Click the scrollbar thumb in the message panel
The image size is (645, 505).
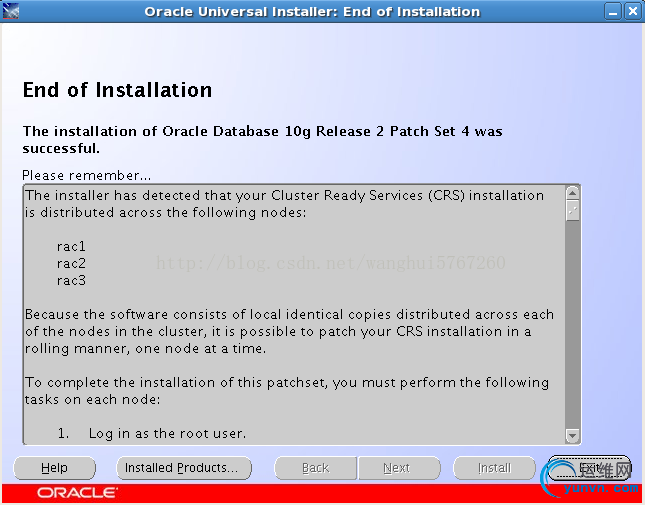[572, 211]
